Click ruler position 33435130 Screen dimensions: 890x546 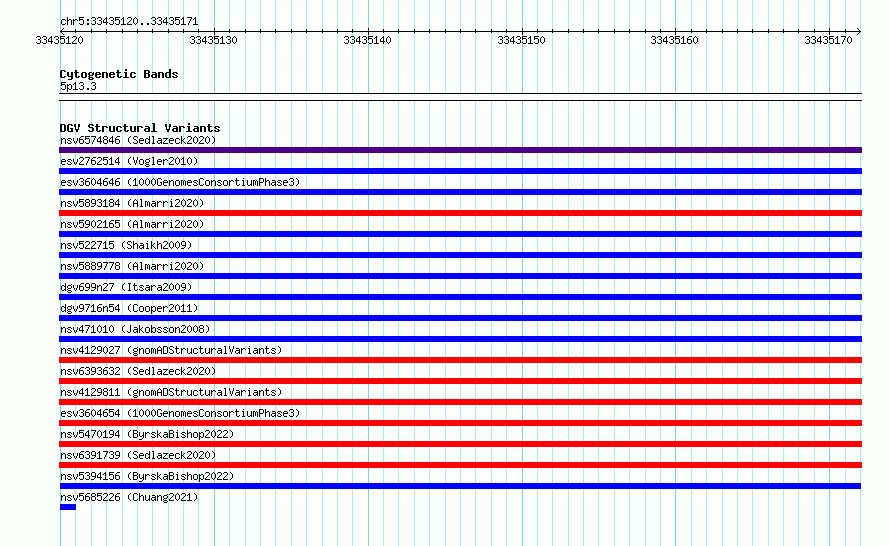tap(213, 40)
